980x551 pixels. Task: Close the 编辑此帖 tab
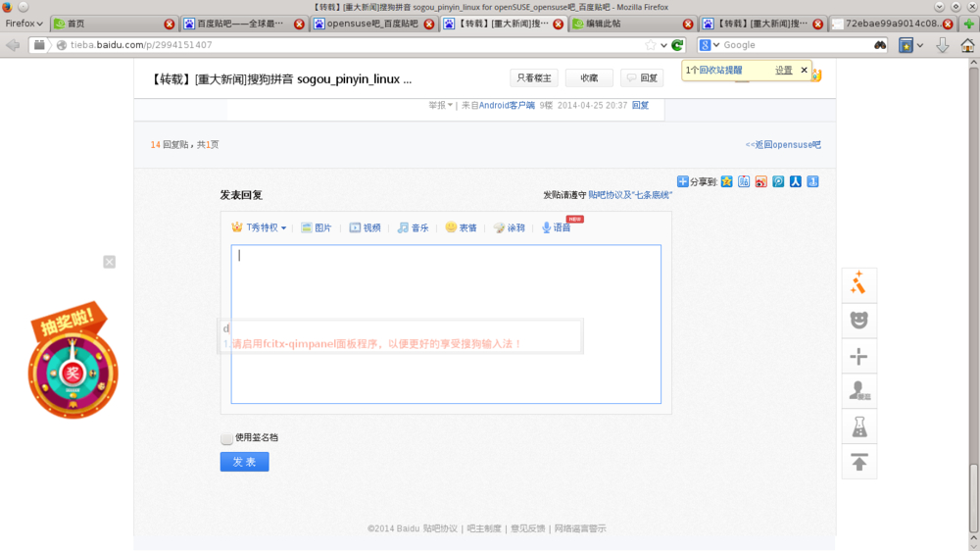(x=688, y=24)
